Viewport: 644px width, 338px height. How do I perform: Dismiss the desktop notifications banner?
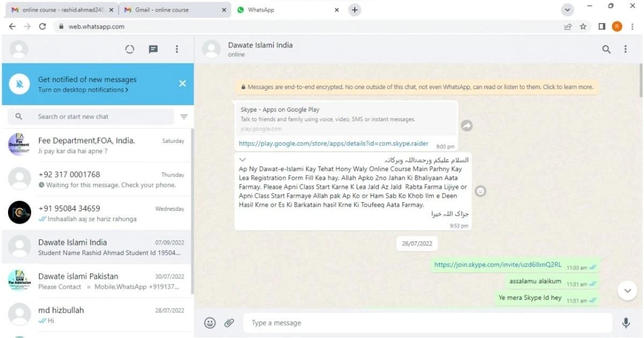[182, 84]
